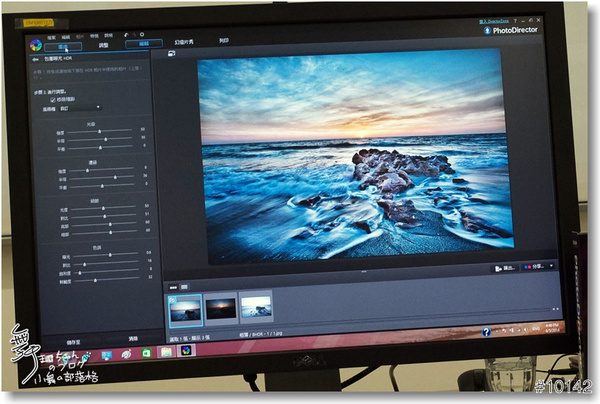This screenshot has height=404, width=600.
Task: Click the Clear button at panel bottom
Action: pyautogui.click(x=133, y=339)
